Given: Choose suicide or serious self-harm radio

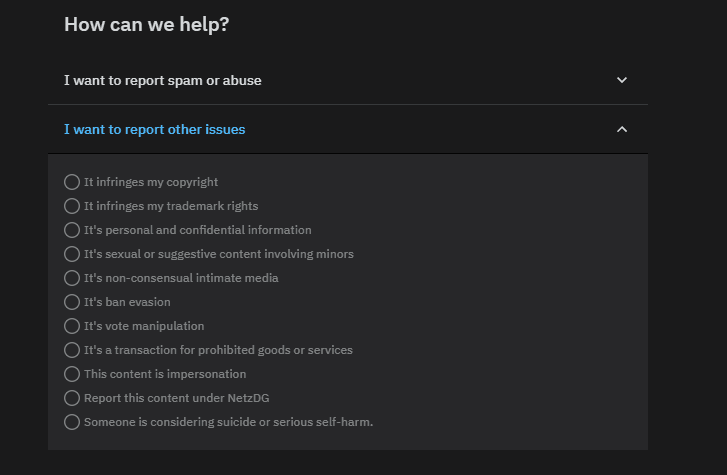Looking at the screenshot, I should tap(72, 422).
